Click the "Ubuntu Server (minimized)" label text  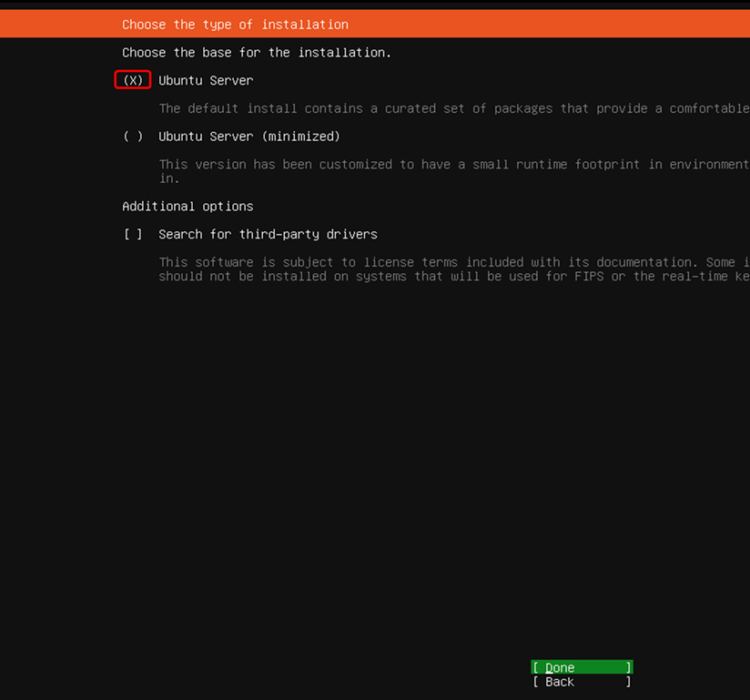coord(249,137)
